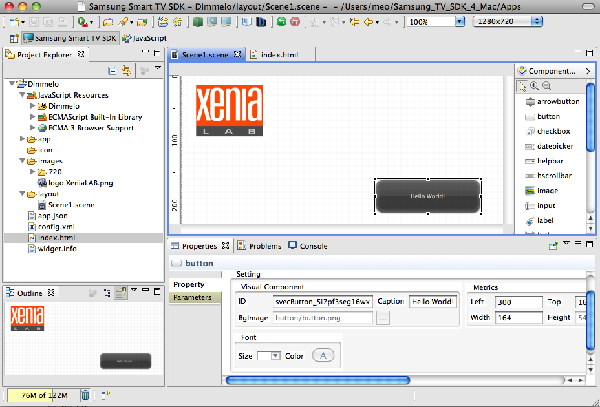
Task: Select the button component in palette
Action: (543, 117)
